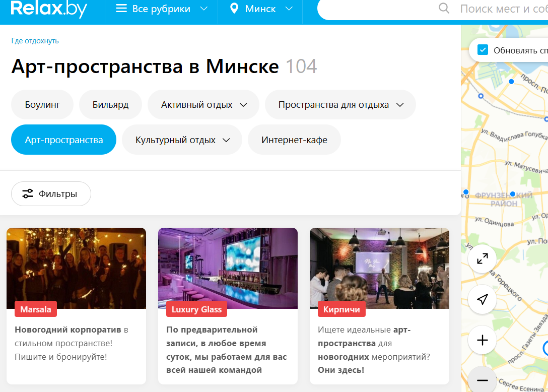Click the location pin icon next to Минск
This screenshot has height=392, width=548.
click(234, 9)
